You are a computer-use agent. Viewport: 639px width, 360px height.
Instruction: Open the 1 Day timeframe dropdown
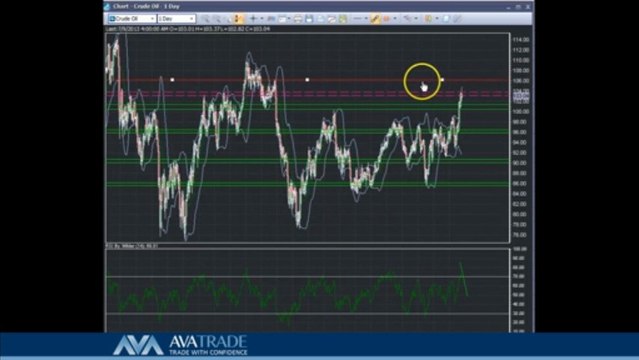pos(176,19)
